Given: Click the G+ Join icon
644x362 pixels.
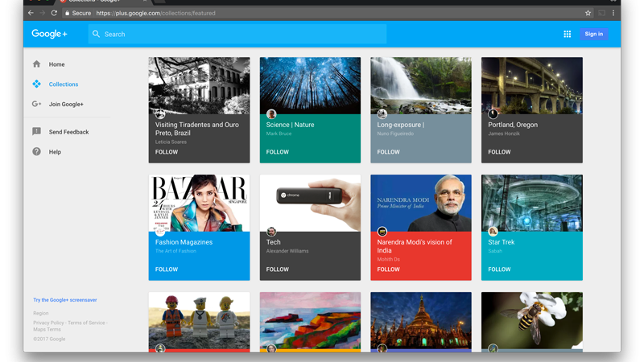Looking at the screenshot, I should pyautogui.click(x=36, y=104).
